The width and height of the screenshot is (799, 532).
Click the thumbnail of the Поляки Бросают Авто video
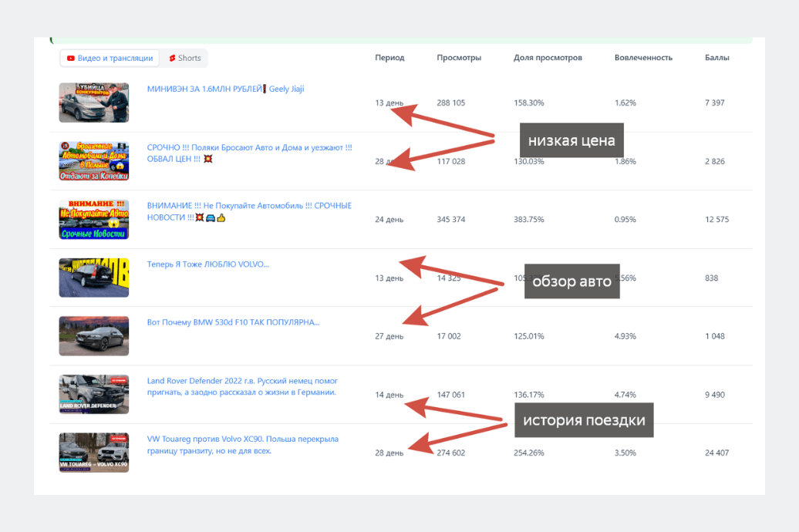click(94, 161)
